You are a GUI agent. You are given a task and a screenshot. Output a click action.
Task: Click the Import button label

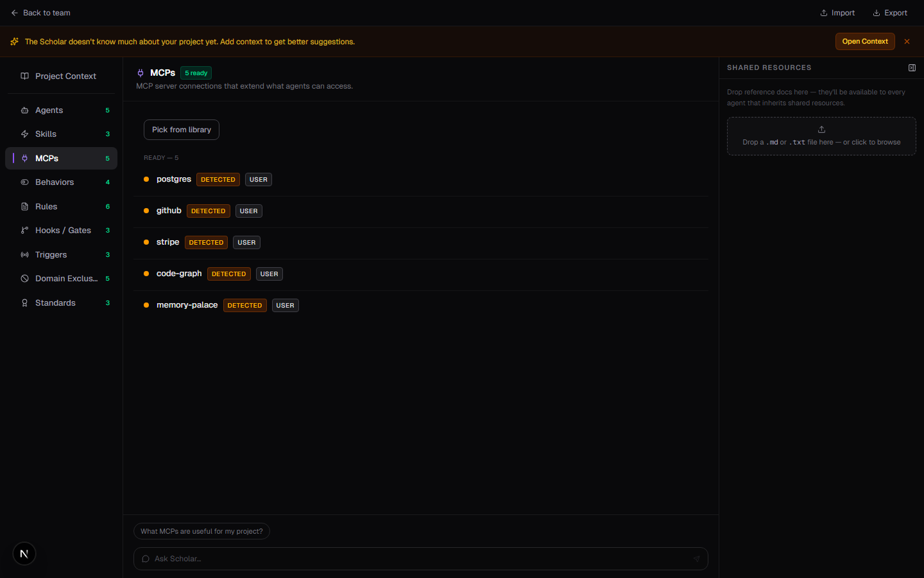pos(843,13)
